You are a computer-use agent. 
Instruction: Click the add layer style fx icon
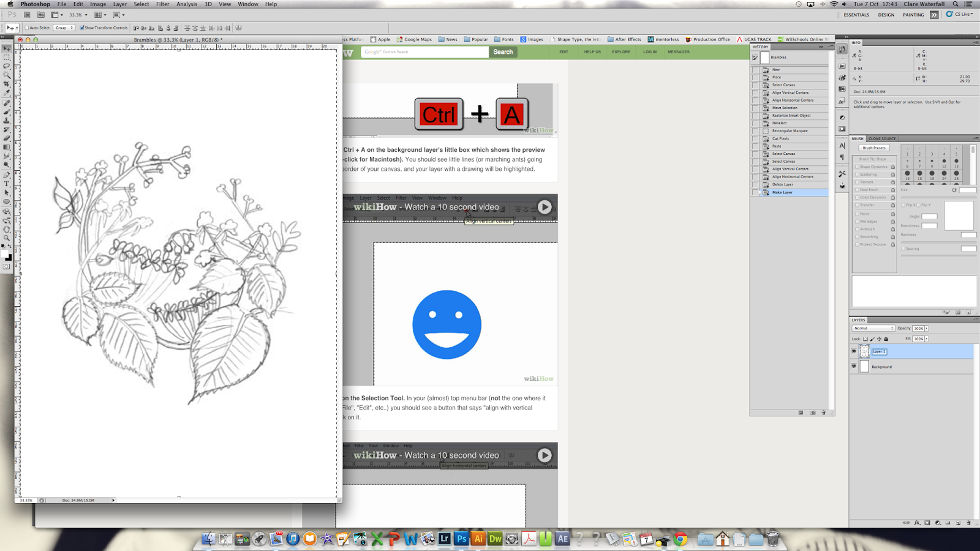[x=917, y=523]
